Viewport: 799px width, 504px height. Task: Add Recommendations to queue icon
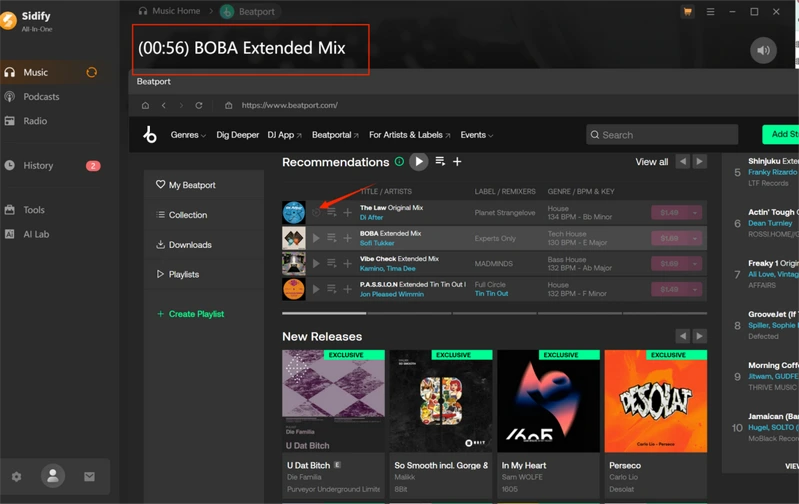pyautogui.click(x=440, y=161)
